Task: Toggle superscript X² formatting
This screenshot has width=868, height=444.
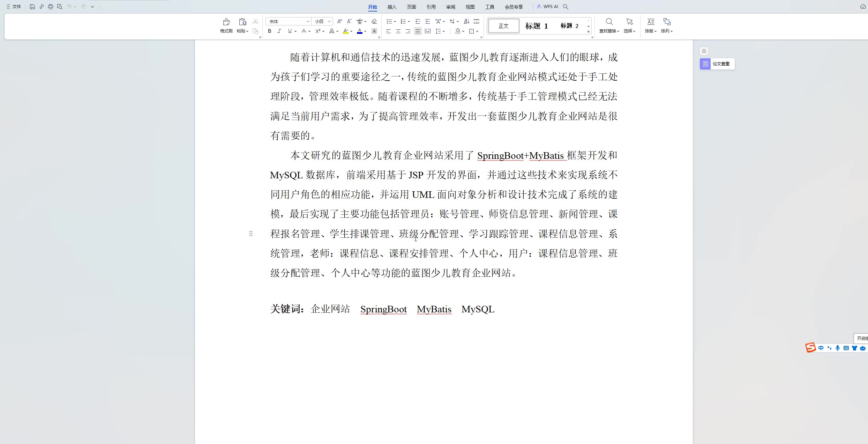Action: [x=317, y=31]
